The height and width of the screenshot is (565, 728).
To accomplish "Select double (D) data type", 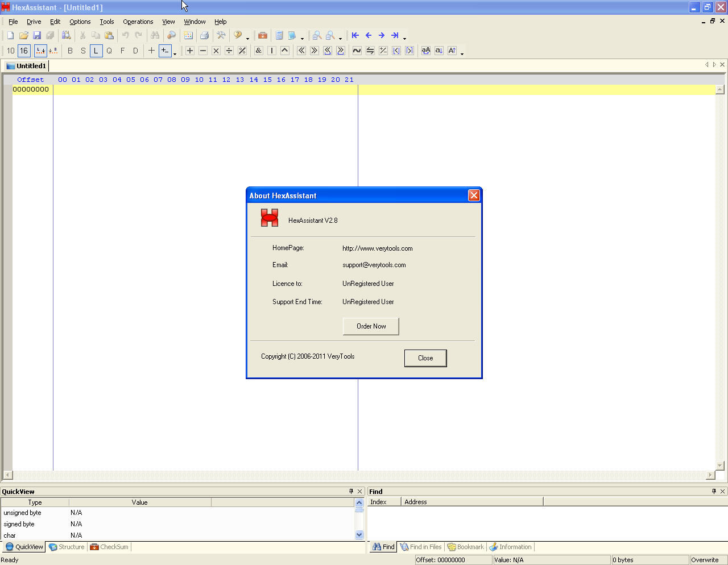I will 135,51.
